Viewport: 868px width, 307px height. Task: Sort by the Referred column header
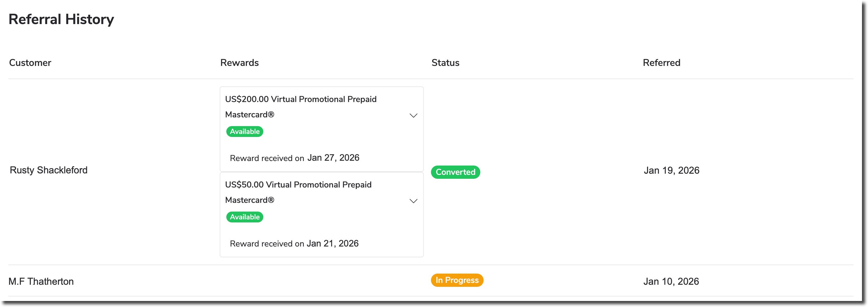coord(661,63)
